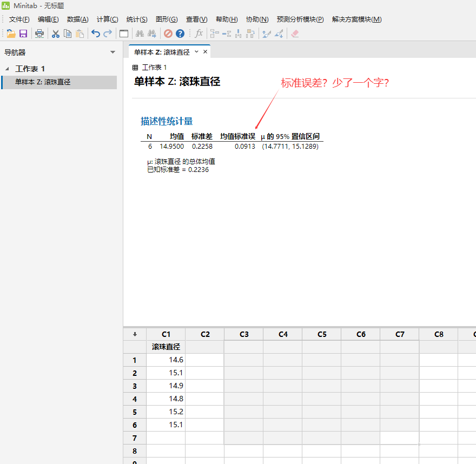Select column header C1

[166, 334]
